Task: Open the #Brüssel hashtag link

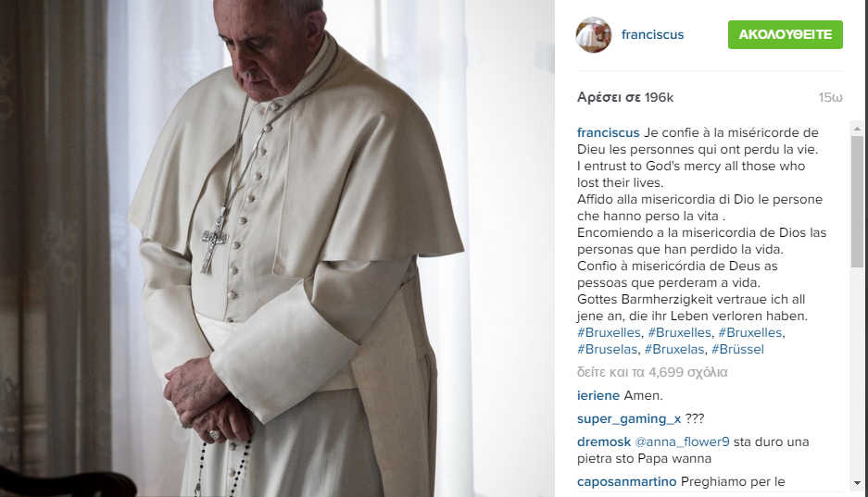Action: [737, 350]
